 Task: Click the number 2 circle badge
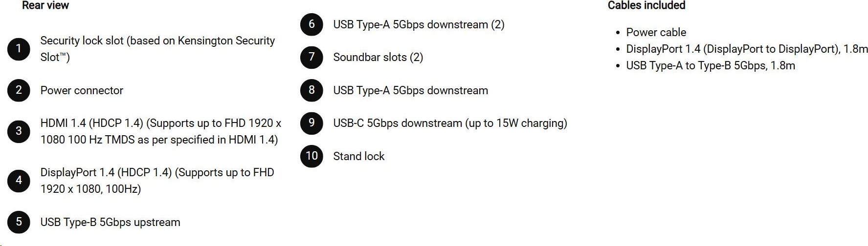tap(19, 90)
